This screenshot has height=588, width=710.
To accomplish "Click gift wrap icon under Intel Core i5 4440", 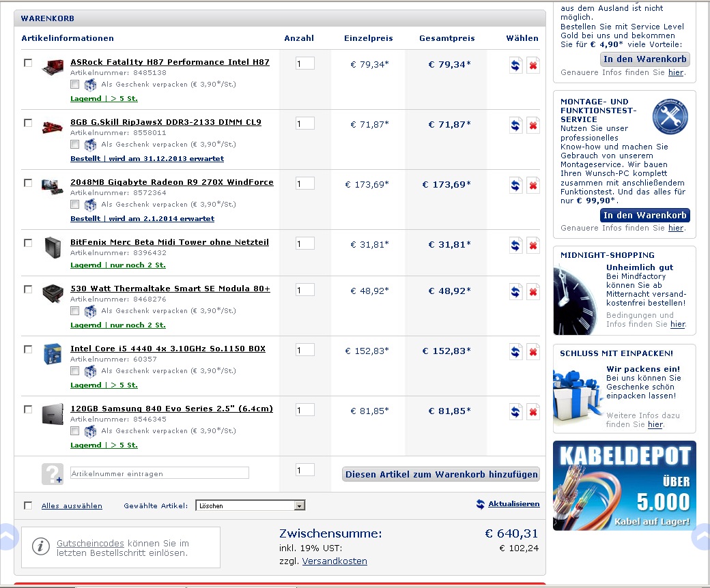I will click(90, 371).
